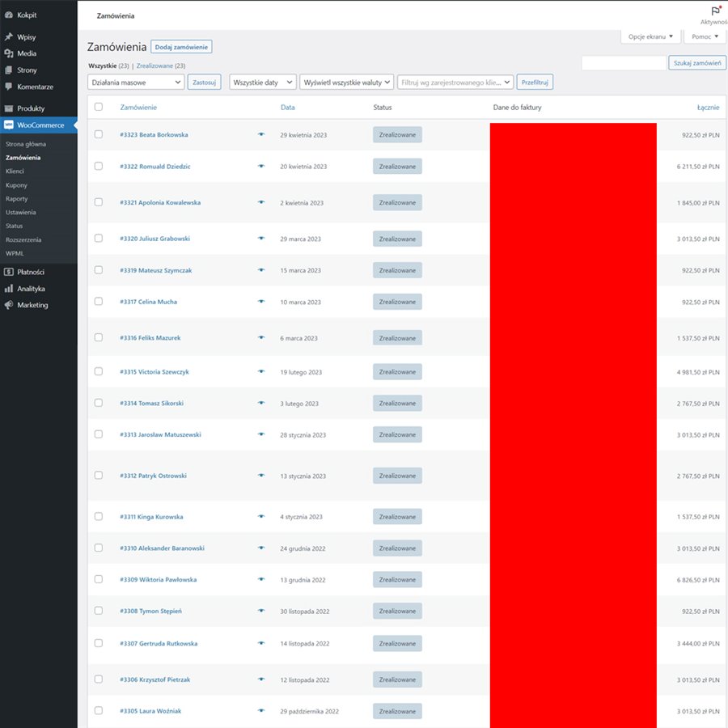Open Media library icon in sidebar
The height and width of the screenshot is (728, 728).
[x=9, y=53]
